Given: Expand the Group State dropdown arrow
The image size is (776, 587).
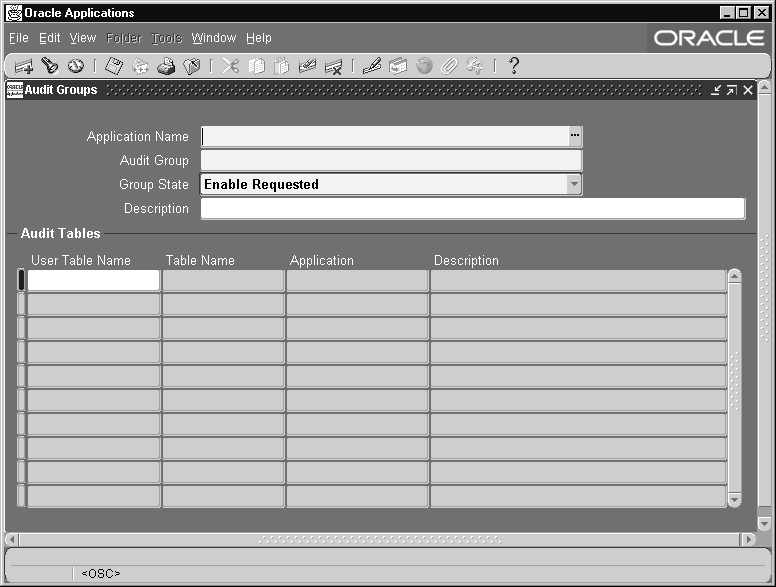Looking at the screenshot, I should point(574,184).
